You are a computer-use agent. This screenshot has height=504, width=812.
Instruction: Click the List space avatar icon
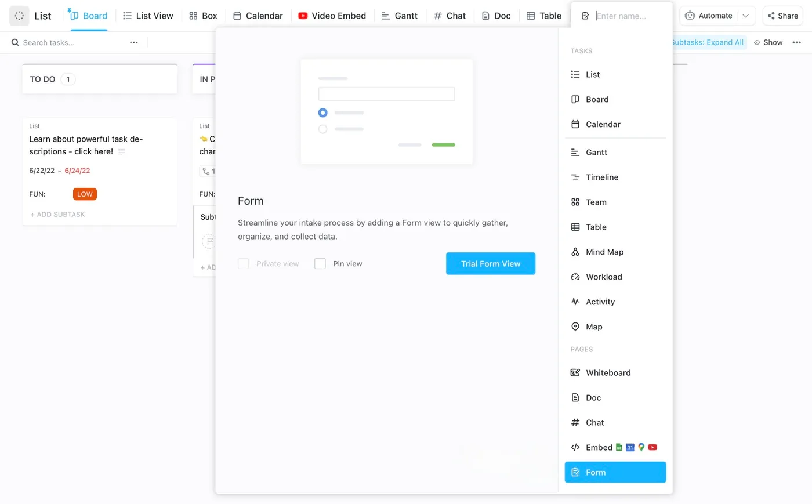coord(19,16)
